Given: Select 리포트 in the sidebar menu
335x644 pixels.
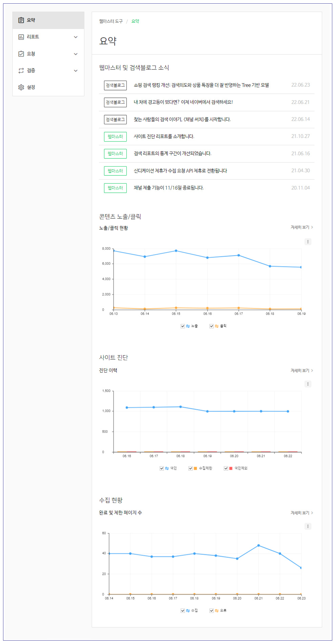Looking at the screenshot, I should pyautogui.click(x=48, y=37).
